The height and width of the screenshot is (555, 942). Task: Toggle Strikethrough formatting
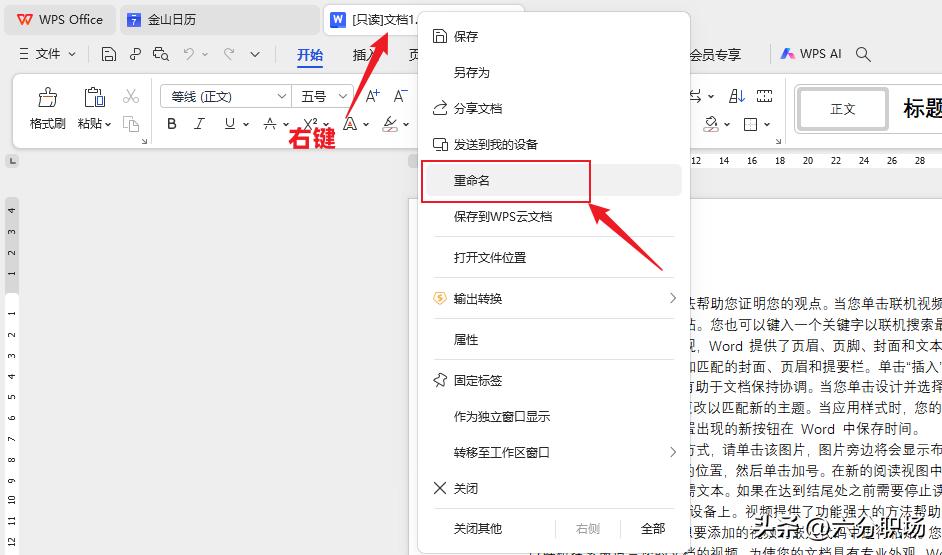270,124
